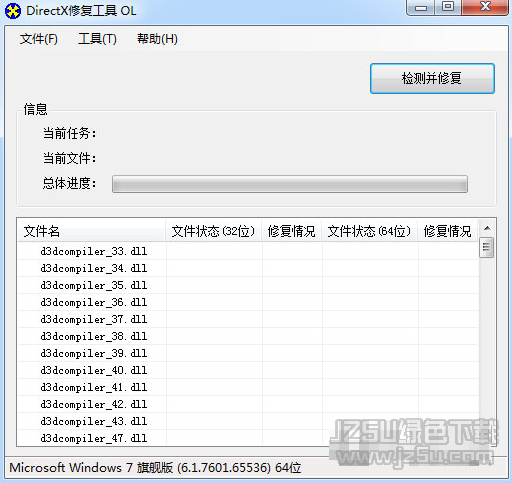Click the 修复情况 header after 文件状态(32位)
The height and width of the screenshot is (483, 512).
point(292,231)
